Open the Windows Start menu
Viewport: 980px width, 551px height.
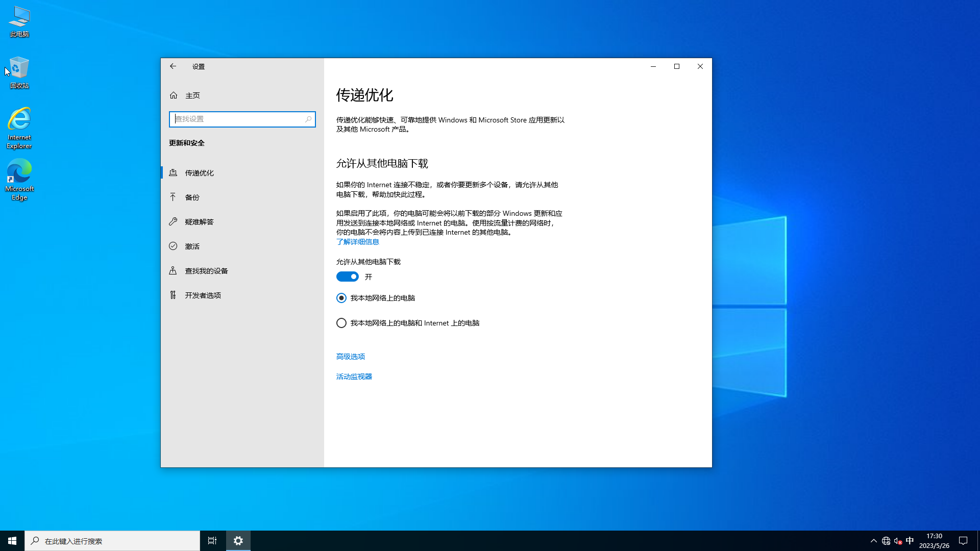click(11, 540)
